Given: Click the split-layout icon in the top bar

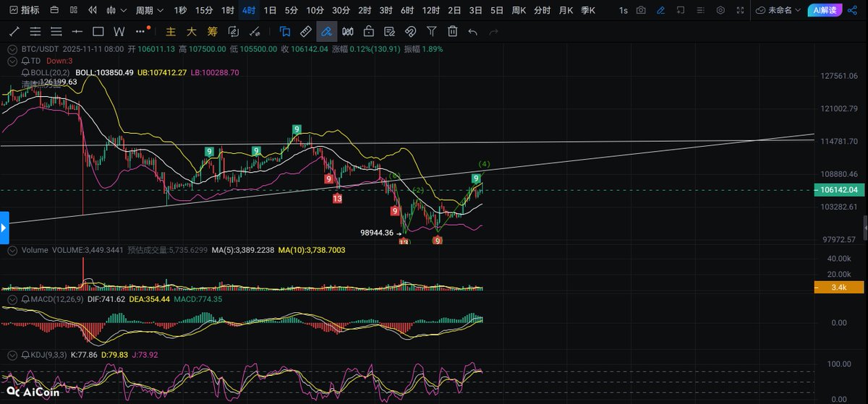Looking at the screenshot, I should (x=74, y=10).
